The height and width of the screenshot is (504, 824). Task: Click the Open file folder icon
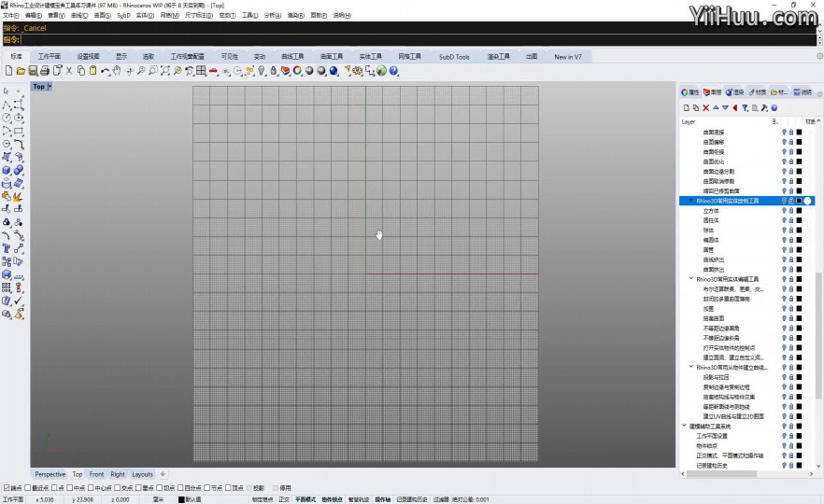click(21, 71)
